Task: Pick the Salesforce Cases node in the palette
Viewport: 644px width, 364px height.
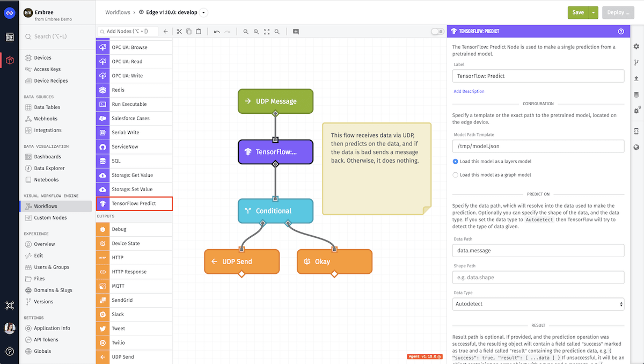Action: pos(134,118)
